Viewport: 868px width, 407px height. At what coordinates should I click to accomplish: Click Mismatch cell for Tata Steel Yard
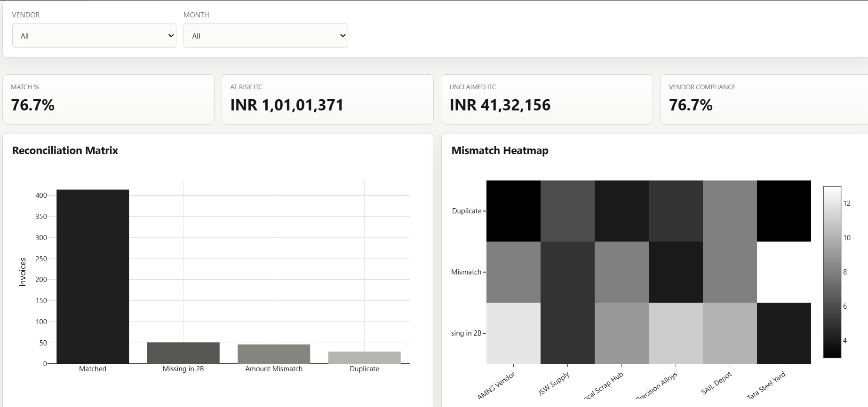(x=784, y=272)
